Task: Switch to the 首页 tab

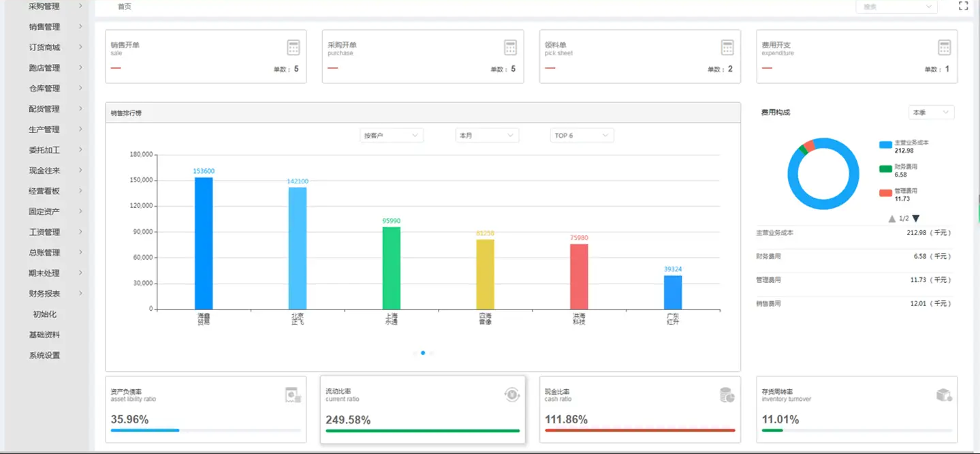Action: click(x=124, y=7)
